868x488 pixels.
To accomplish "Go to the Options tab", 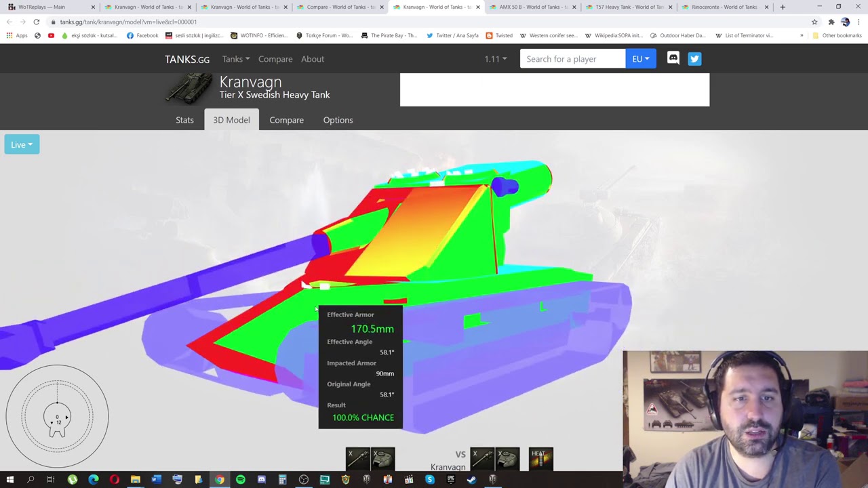I will [x=338, y=120].
